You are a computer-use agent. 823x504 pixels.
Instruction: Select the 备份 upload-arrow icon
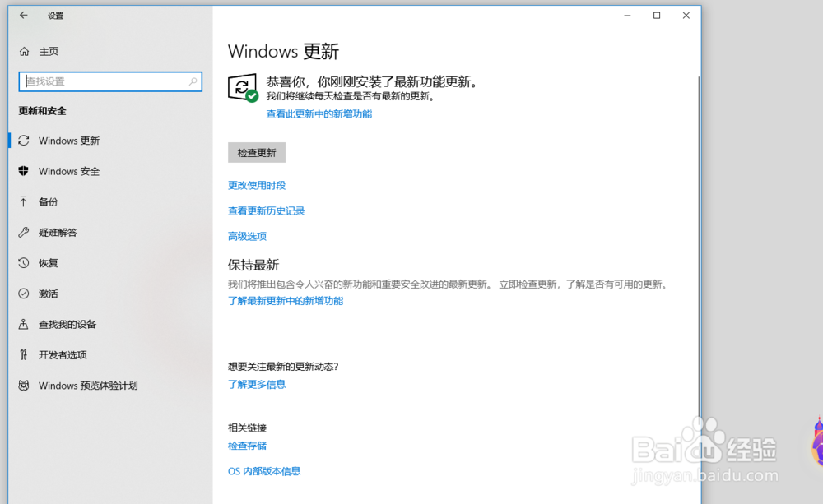click(23, 201)
